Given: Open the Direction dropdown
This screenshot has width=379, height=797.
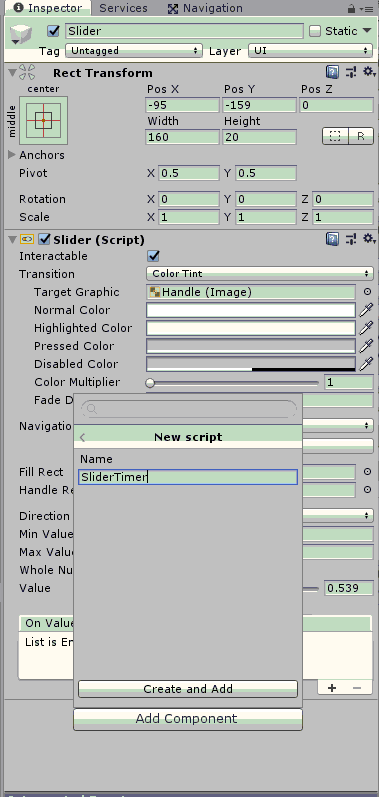Looking at the screenshot, I should (338, 515).
